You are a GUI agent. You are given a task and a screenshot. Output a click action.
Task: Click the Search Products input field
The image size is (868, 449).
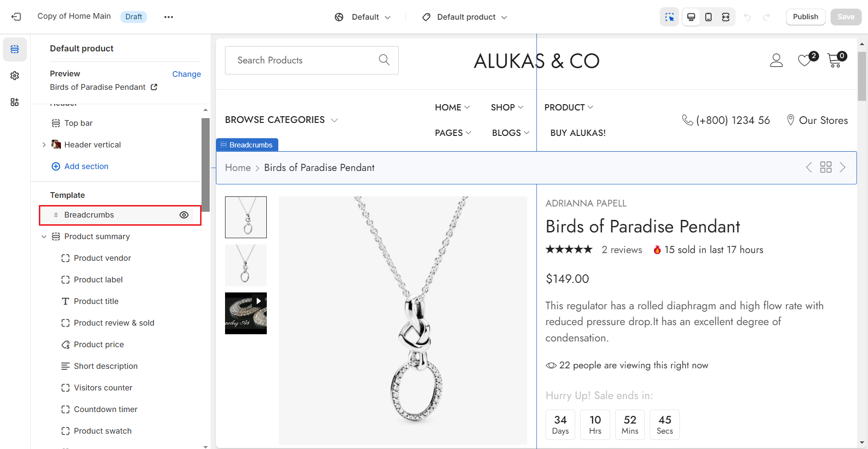click(x=302, y=61)
